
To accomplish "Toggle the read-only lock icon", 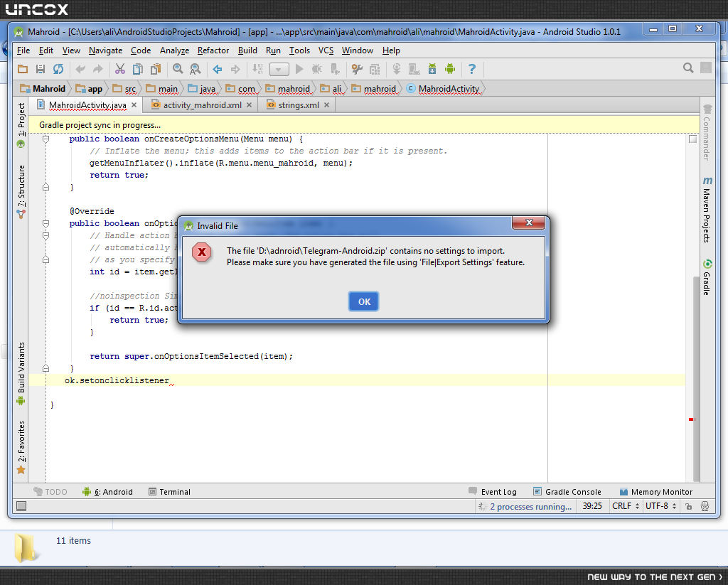I will coord(688,506).
